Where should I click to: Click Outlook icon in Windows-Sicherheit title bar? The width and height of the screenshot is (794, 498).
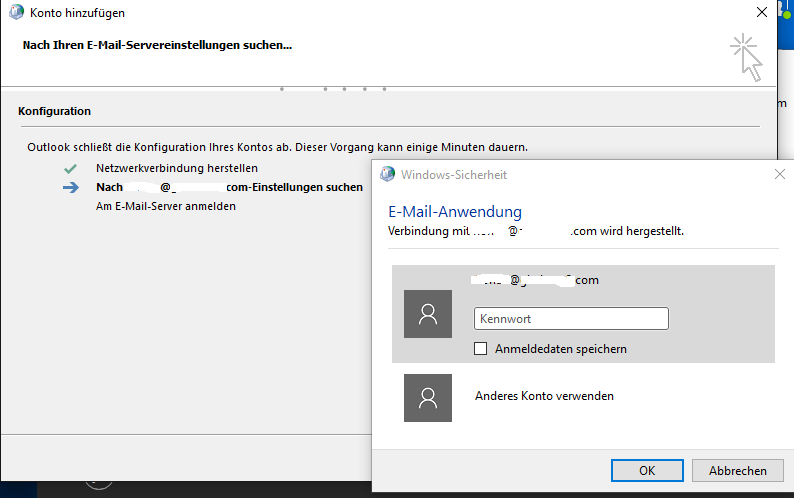click(387, 174)
